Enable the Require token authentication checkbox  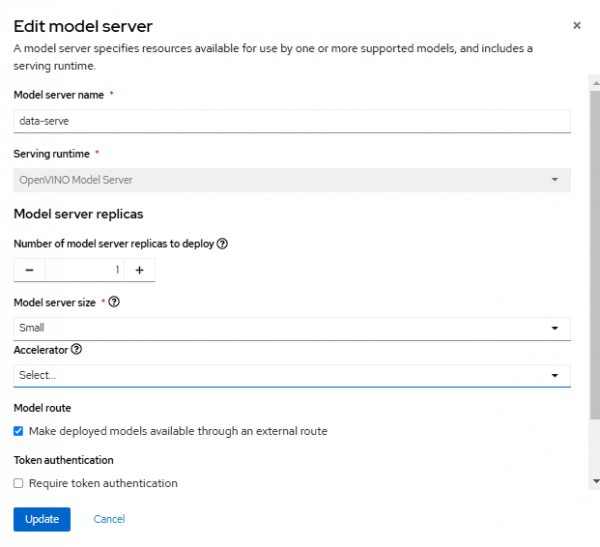coord(19,483)
